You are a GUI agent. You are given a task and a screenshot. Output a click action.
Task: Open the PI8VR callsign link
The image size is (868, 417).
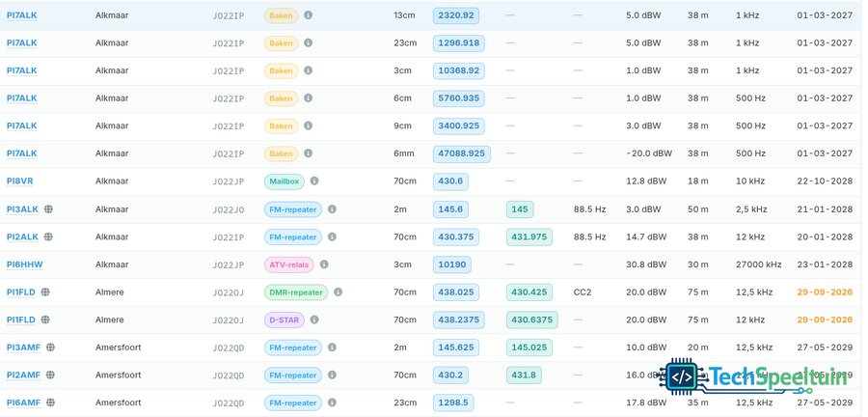pos(20,181)
